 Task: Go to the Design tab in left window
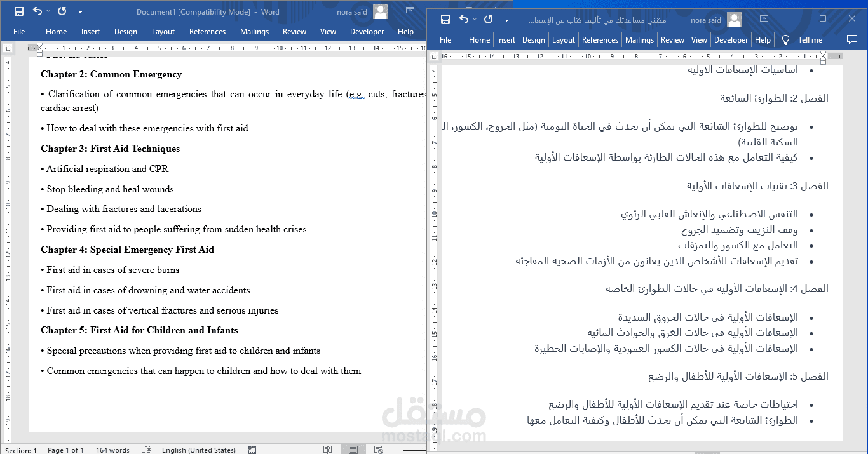[126, 32]
